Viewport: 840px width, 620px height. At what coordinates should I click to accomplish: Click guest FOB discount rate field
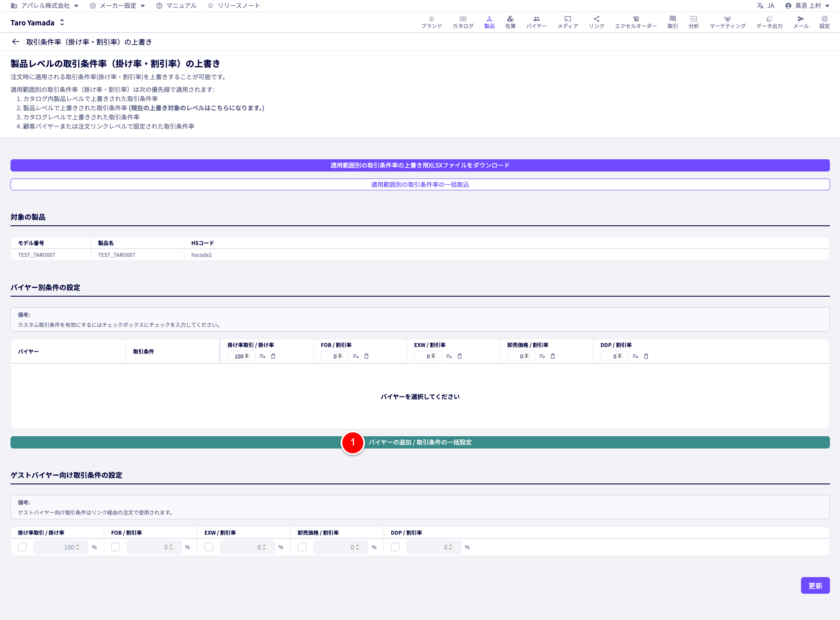[154, 547]
